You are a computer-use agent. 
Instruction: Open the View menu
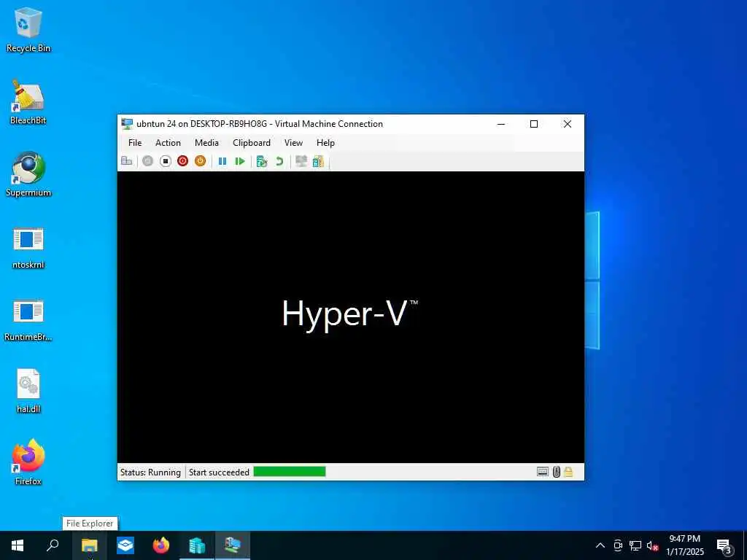pos(293,143)
